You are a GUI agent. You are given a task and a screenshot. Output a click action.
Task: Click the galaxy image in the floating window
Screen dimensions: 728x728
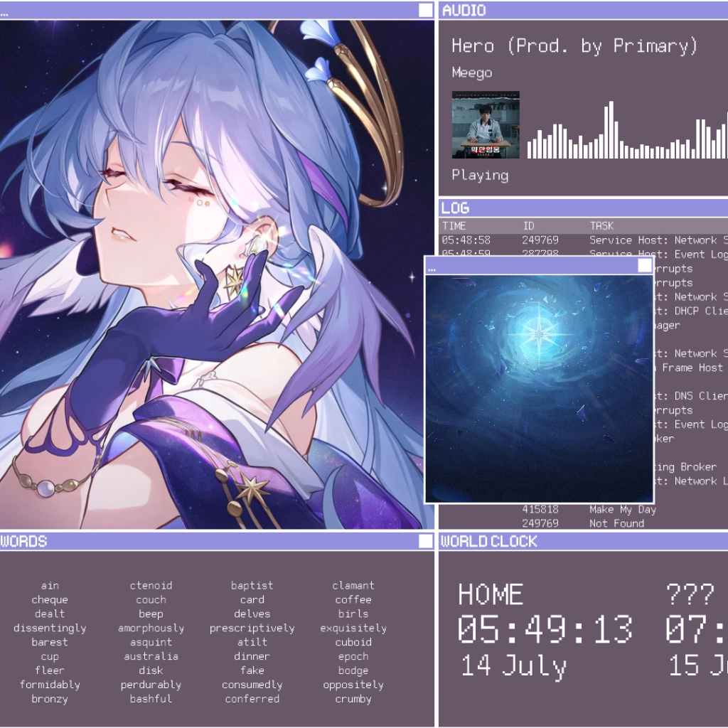pyautogui.click(x=539, y=389)
